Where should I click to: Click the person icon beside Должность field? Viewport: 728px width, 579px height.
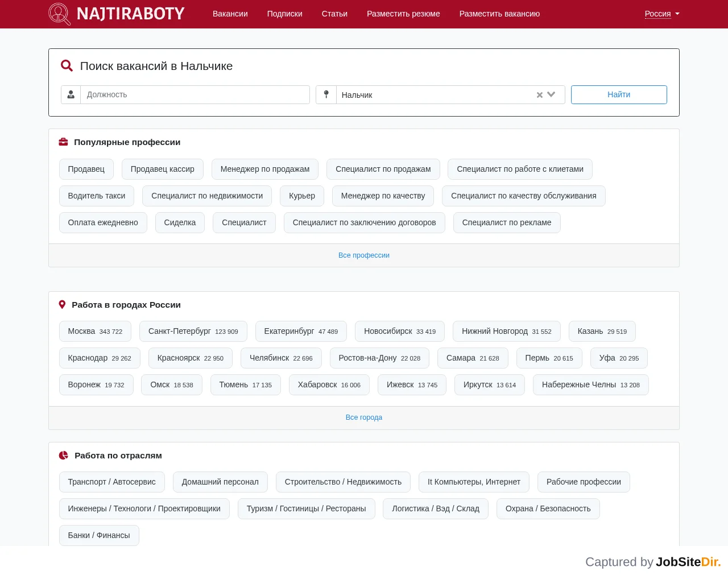coord(71,95)
